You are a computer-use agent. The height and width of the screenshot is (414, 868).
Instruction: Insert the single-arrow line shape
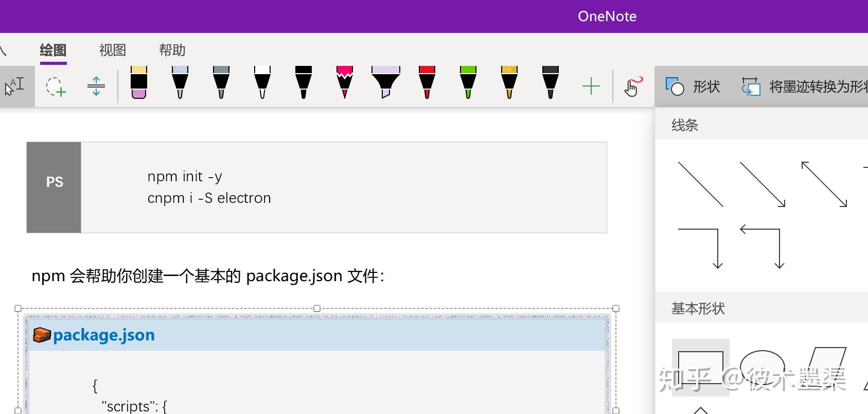click(x=763, y=184)
